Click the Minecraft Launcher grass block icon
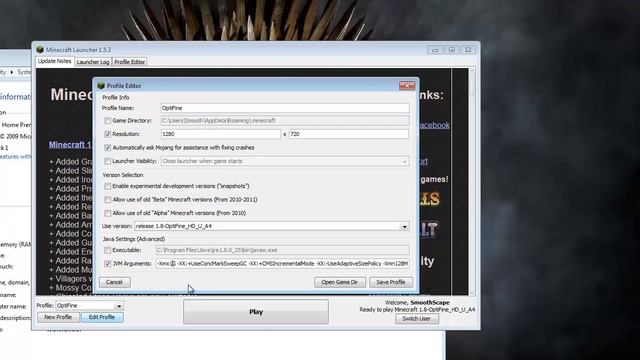Image resolution: width=640 pixels, height=360 pixels. tap(40, 49)
